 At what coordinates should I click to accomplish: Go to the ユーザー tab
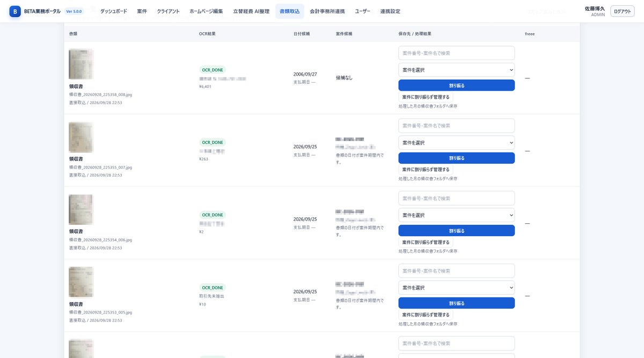pyautogui.click(x=362, y=11)
